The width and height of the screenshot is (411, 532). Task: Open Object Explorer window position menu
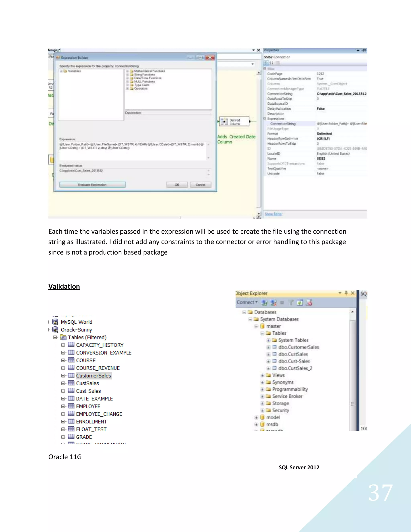pyautogui.click(x=340, y=293)
